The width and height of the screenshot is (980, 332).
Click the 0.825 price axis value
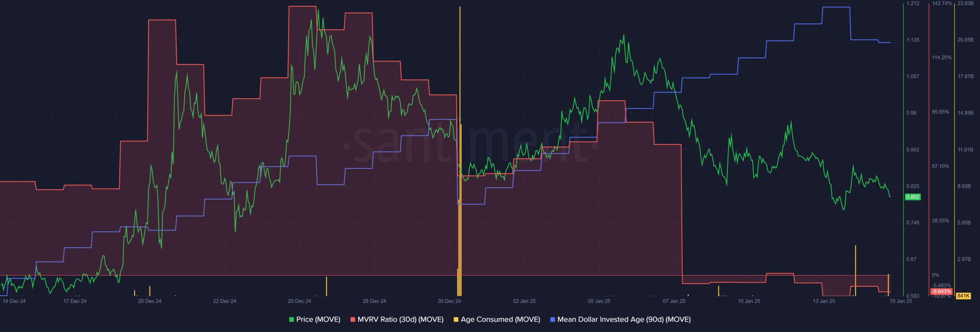[913, 186]
